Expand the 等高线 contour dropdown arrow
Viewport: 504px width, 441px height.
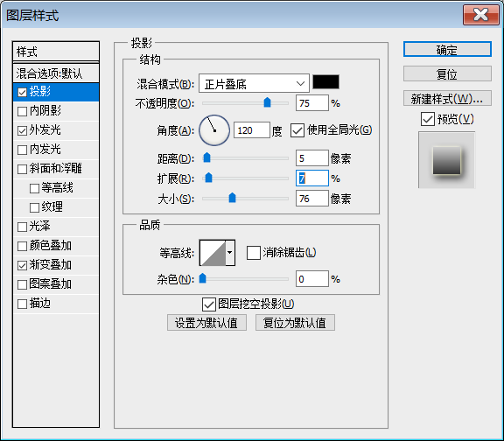pyautogui.click(x=230, y=253)
